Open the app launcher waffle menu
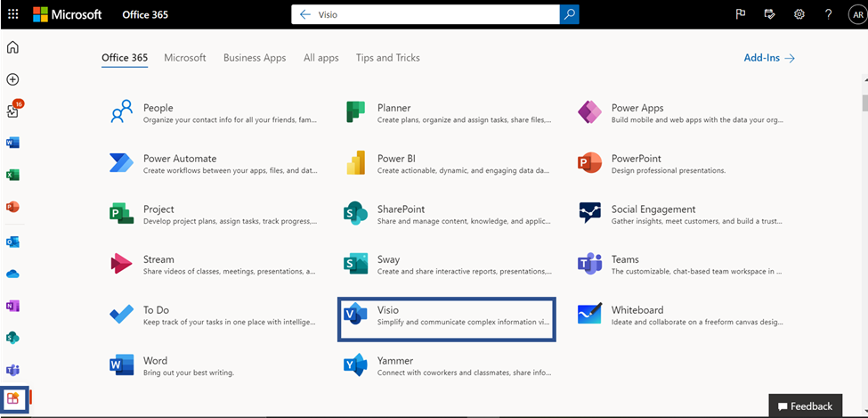 [x=12, y=14]
